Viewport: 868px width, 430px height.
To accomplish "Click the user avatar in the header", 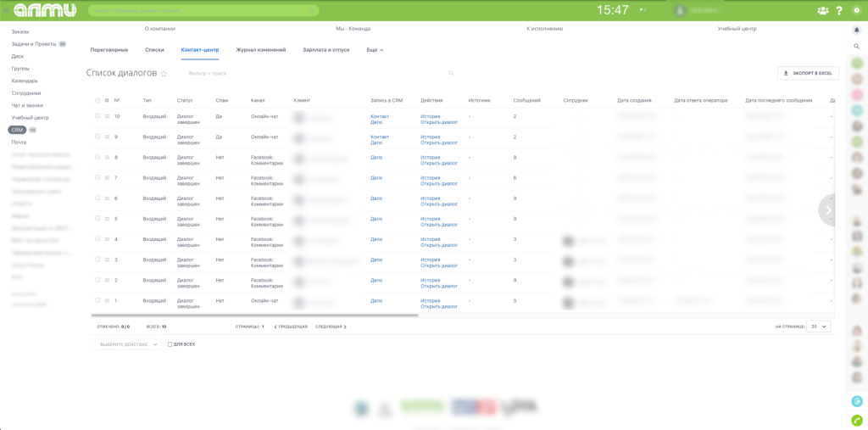I will tap(680, 10).
